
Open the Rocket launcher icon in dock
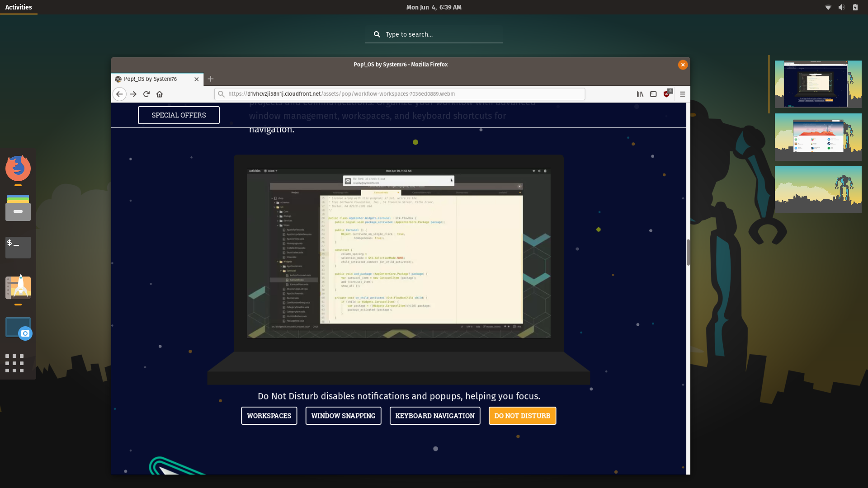click(x=17, y=286)
